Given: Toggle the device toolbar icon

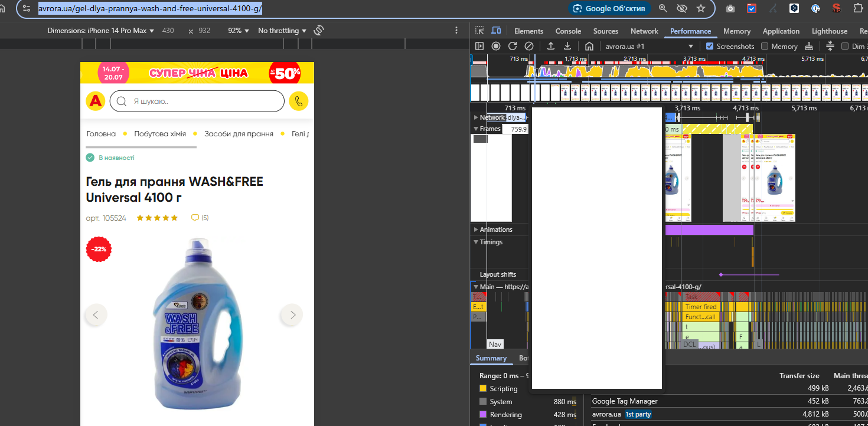Looking at the screenshot, I should click(496, 31).
